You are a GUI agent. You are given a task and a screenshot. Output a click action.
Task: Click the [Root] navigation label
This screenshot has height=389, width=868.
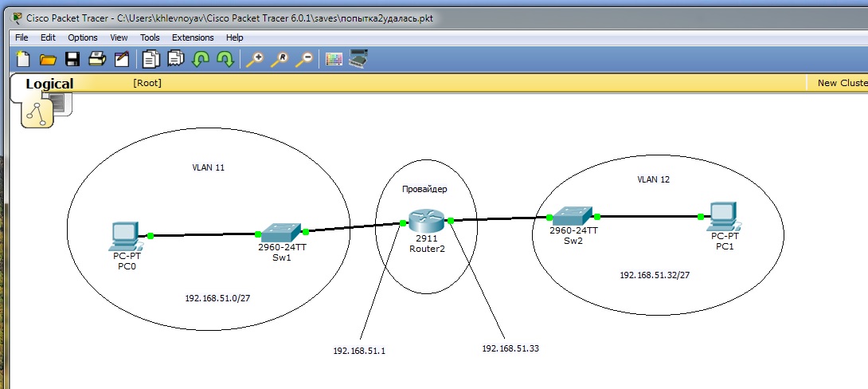click(x=147, y=83)
